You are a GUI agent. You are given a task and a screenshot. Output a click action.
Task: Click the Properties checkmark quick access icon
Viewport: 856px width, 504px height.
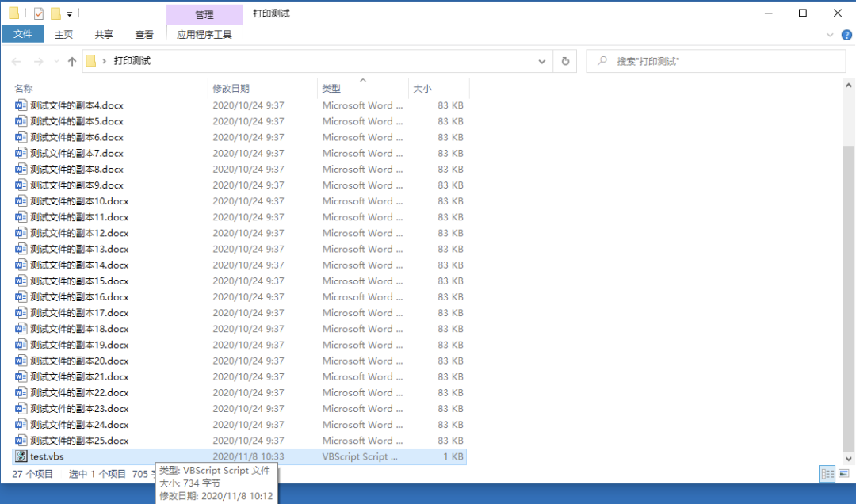point(38,13)
